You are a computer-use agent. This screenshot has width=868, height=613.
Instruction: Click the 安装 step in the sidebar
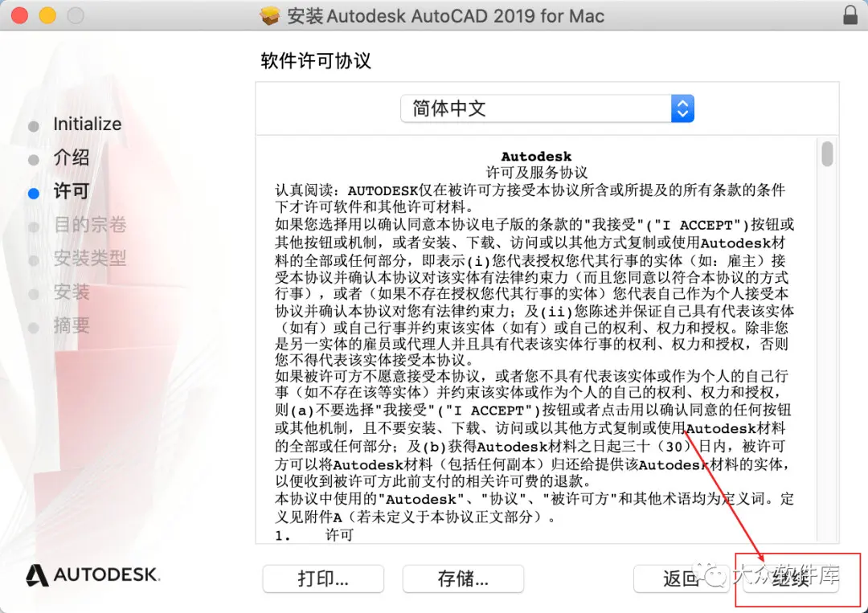72,292
